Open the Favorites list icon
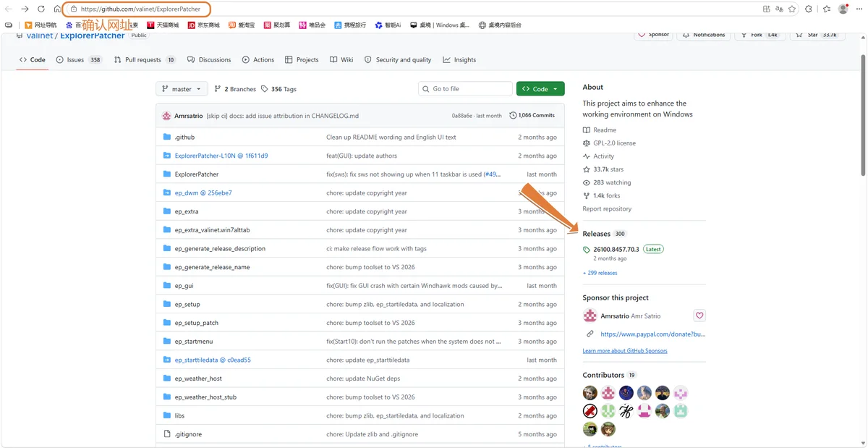The image size is (868, 448). (x=827, y=9)
